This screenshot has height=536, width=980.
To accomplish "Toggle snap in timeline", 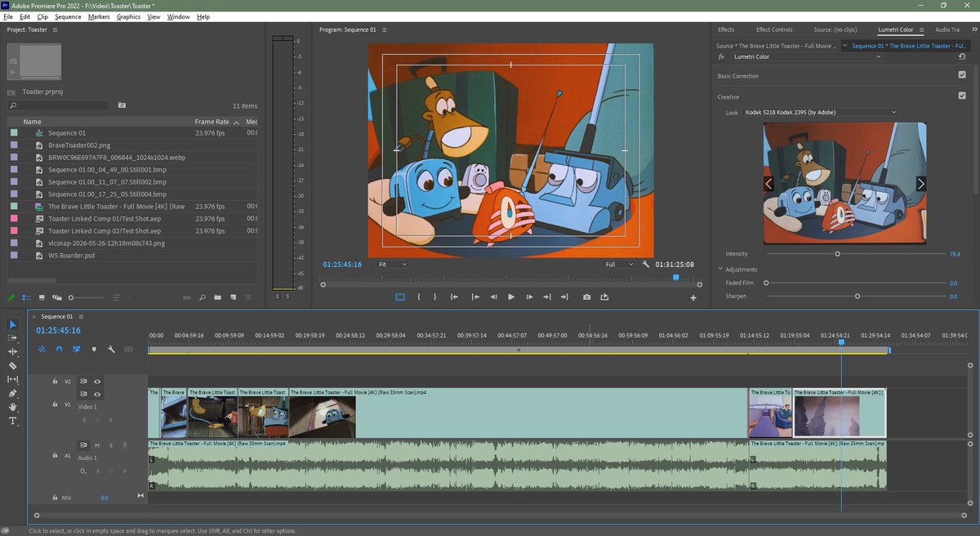I will pos(59,349).
